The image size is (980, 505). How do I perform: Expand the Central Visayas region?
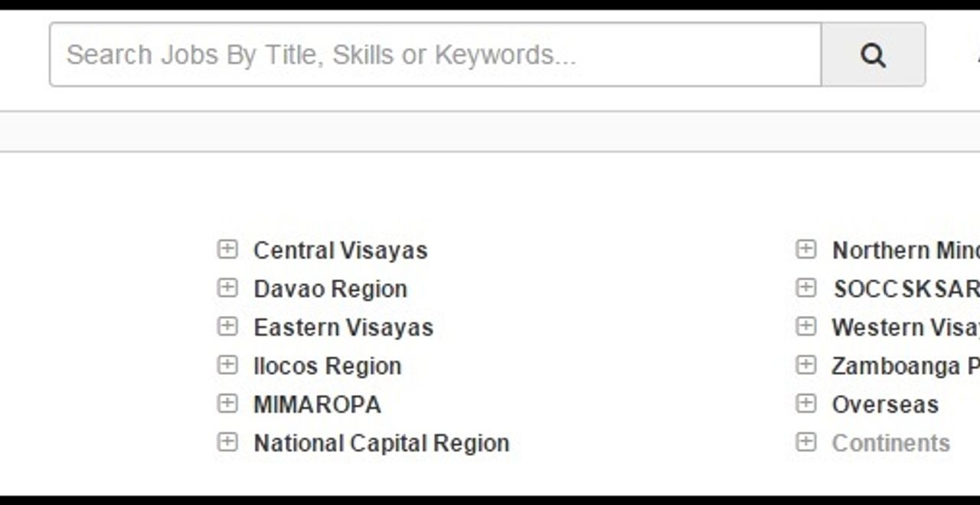pyautogui.click(x=227, y=249)
